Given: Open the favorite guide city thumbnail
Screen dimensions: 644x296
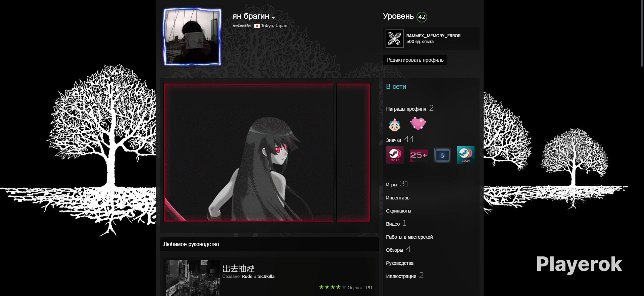Looking at the screenshot, I should pyautogui.click(x=193, y=278).
